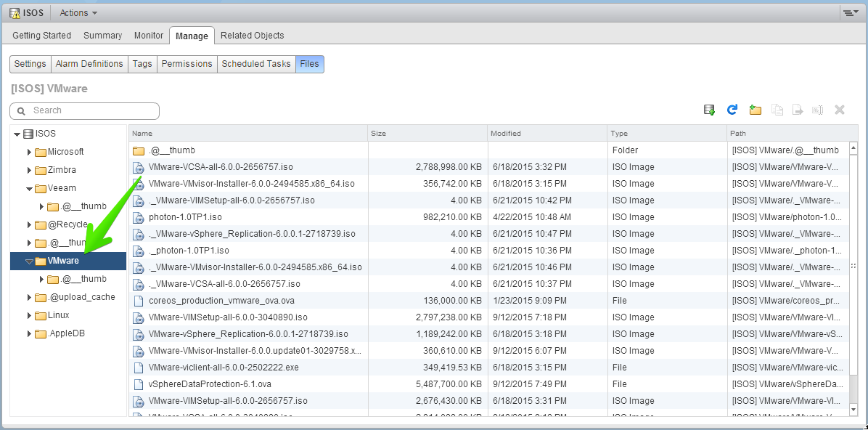Click the search magnifier icon
The image size is (868, 430).
point(21,111)
